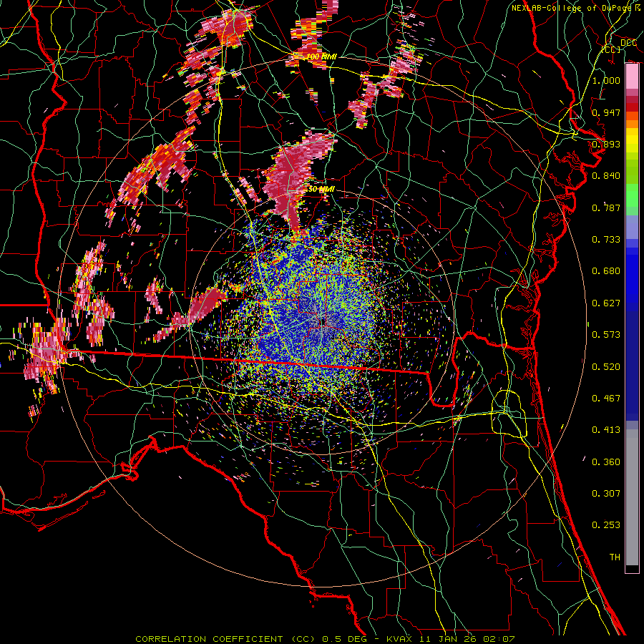Screen dimensions: 644x644
Task: Click the 1.000 legend value
Action: pos(606,80)
